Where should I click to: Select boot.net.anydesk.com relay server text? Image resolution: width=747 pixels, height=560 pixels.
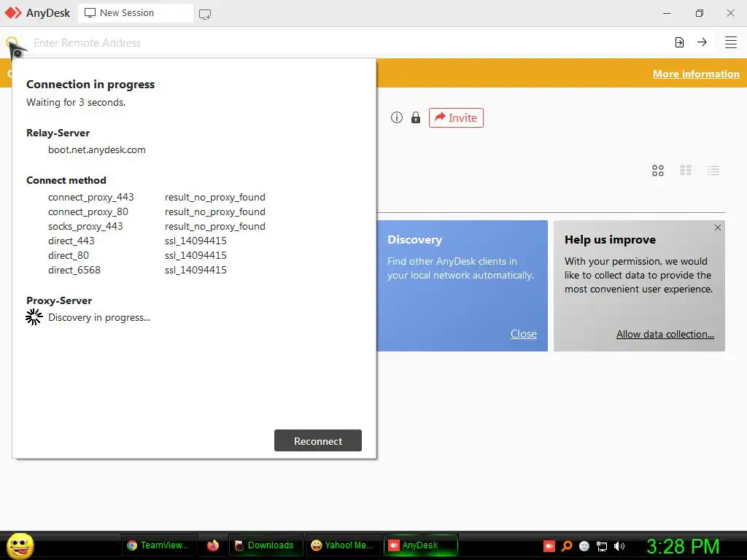(x=97, y=149)
